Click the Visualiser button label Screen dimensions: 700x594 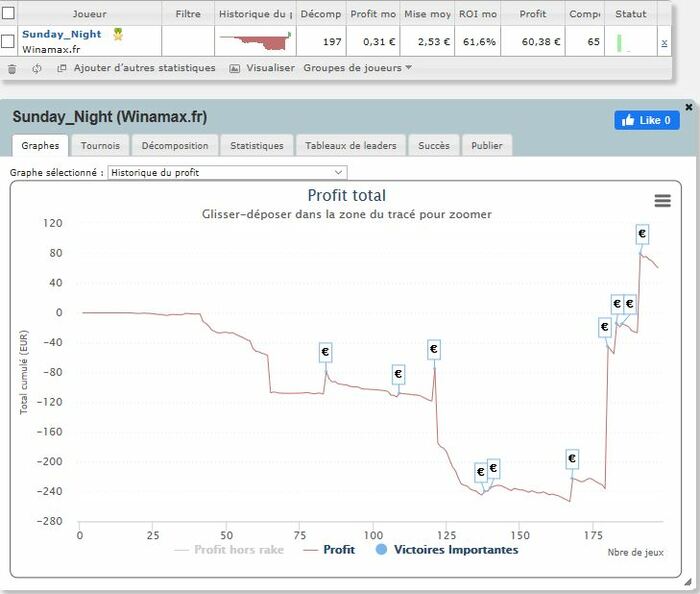(271, 68)
